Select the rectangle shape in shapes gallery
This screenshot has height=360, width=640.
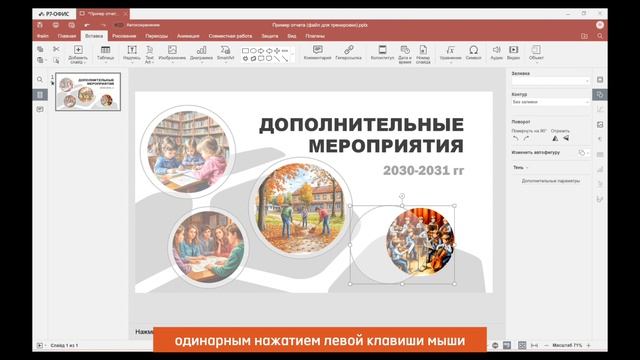(x=245, y=51)
